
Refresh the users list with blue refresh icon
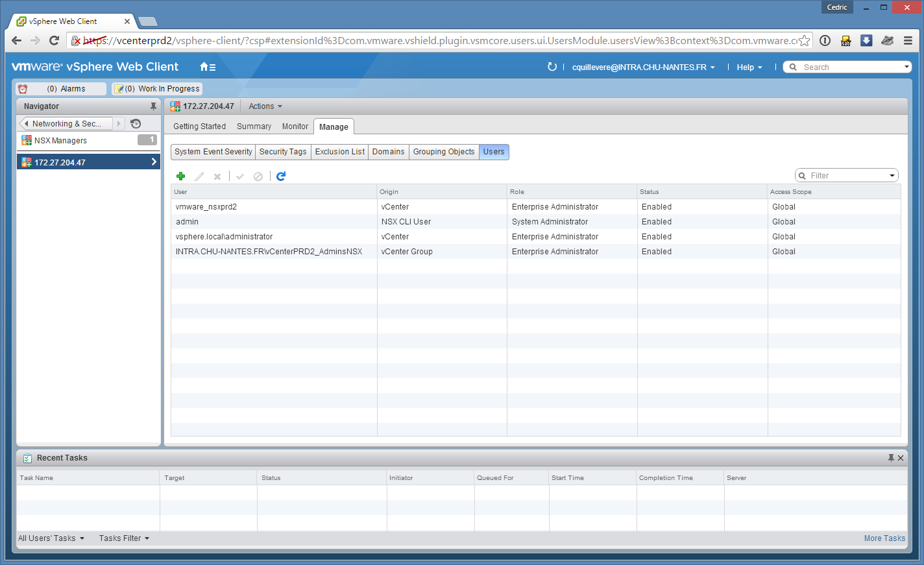point(281,176)
